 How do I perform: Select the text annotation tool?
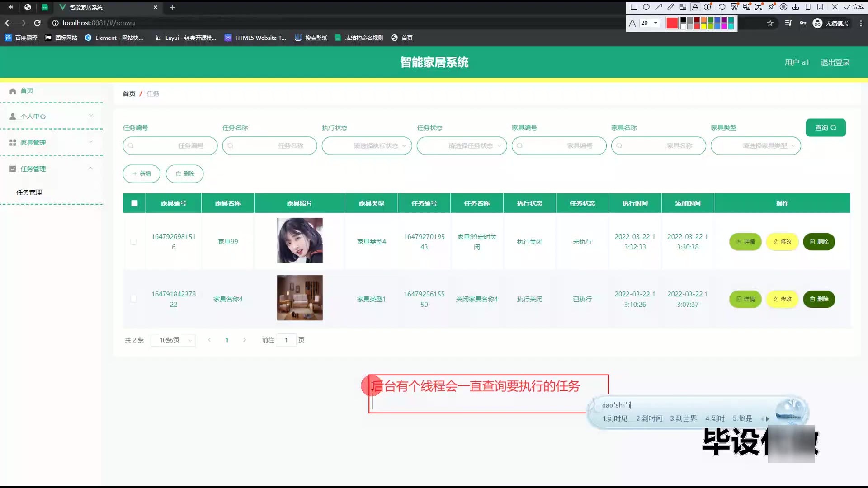click(695, 7)
